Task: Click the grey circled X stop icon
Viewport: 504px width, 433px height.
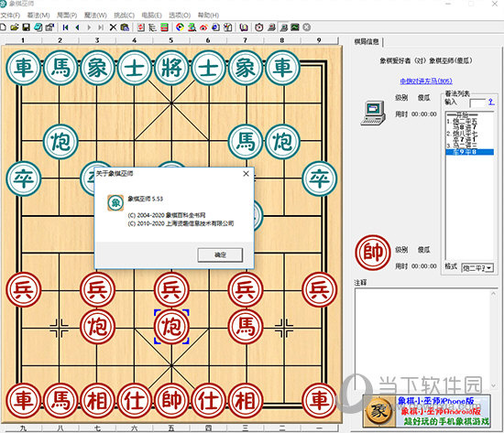Action: [307, 27]
